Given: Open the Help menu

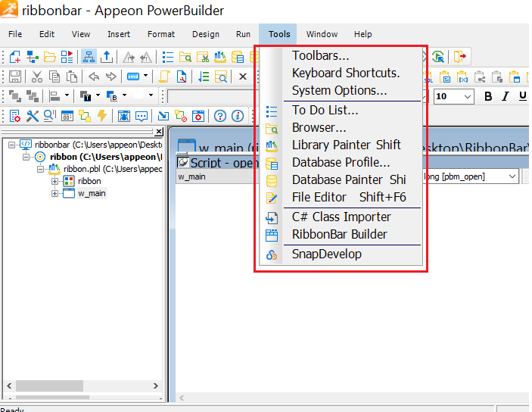Looking at the screenshot, I should point(363,34).
